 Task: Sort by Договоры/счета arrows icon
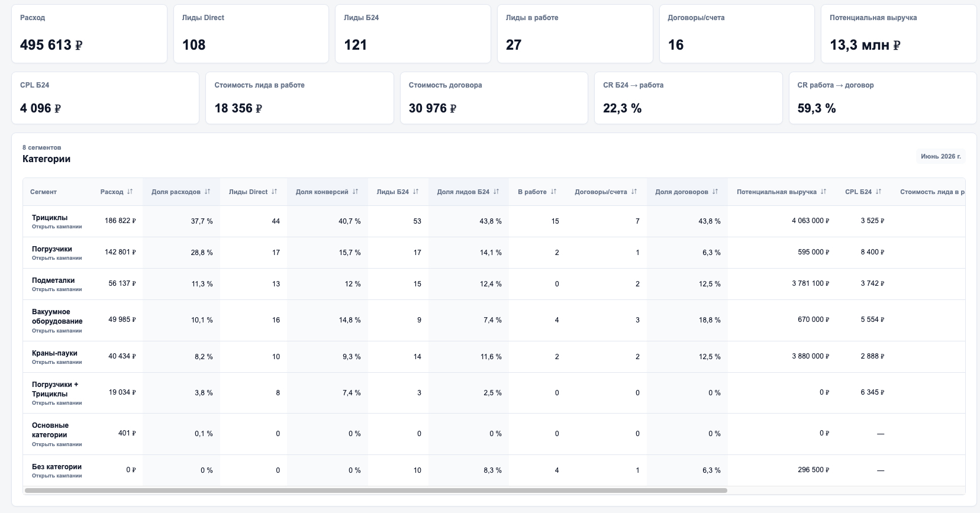tap(634, 192)
